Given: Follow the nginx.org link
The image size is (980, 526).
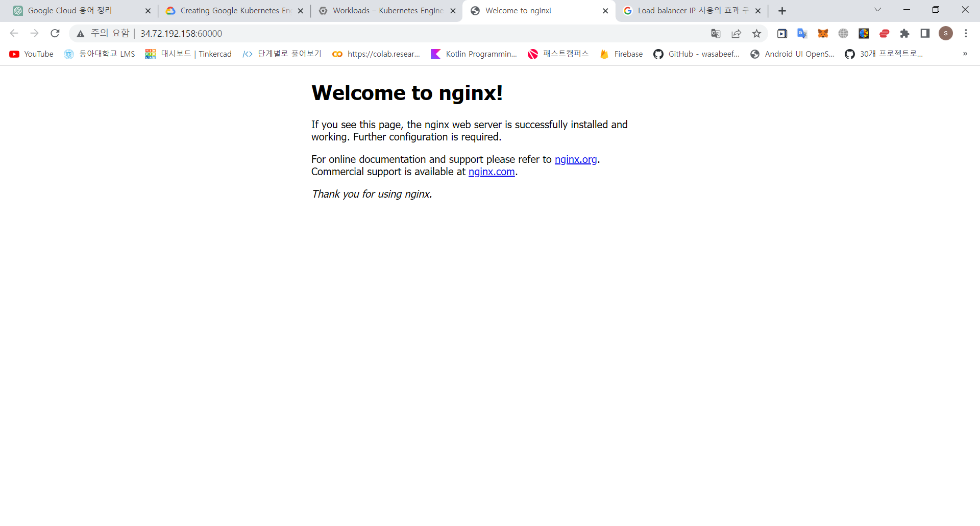Looking at the screenshot, I should pos(576,159).
